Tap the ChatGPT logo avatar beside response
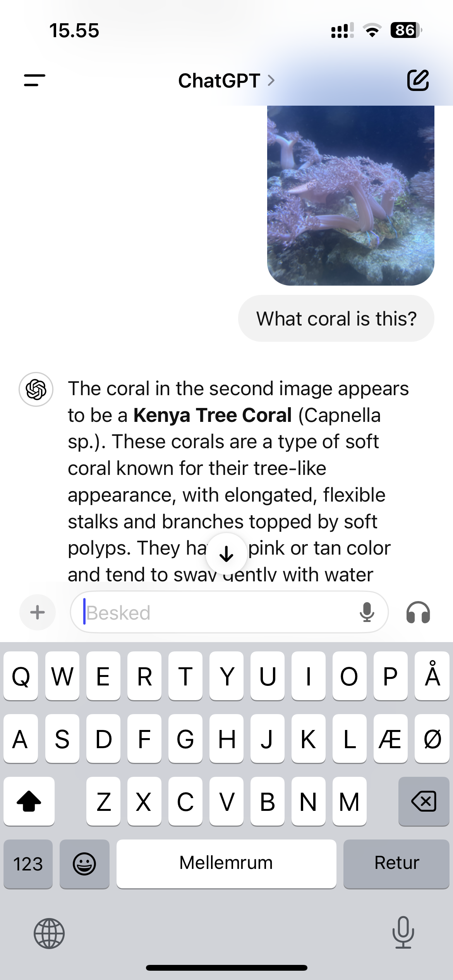Screen dimensions: 453x980 pos(36,389)
